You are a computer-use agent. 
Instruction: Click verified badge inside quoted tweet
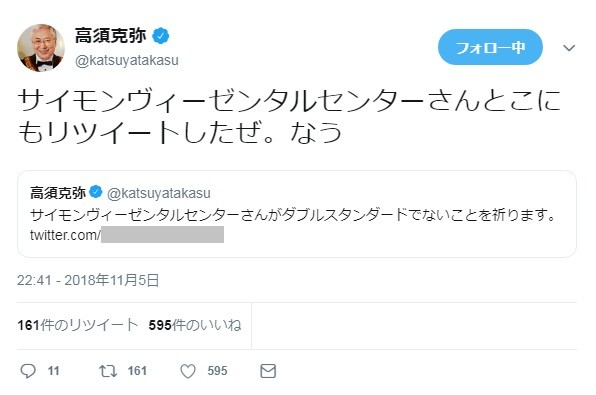[x=96, y=192]
